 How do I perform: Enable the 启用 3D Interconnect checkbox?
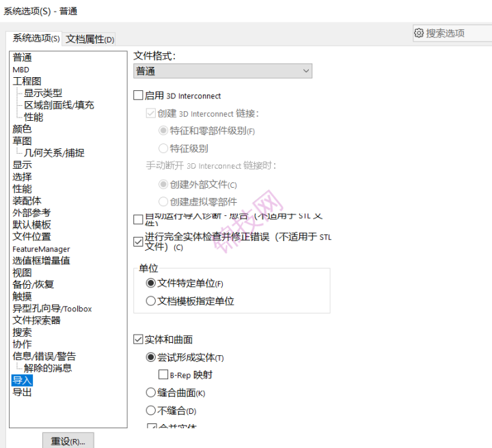click(x=138, y=95)
